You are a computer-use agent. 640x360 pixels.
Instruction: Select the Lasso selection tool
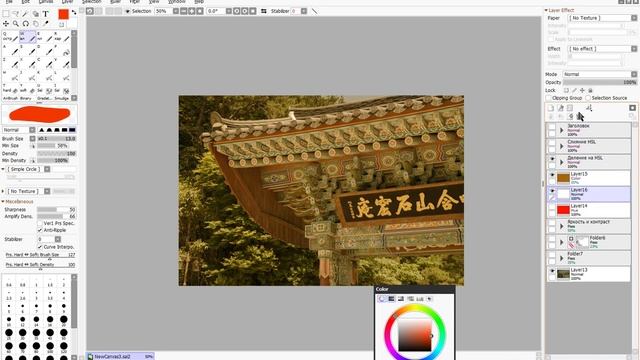click(x=16, y=14)
